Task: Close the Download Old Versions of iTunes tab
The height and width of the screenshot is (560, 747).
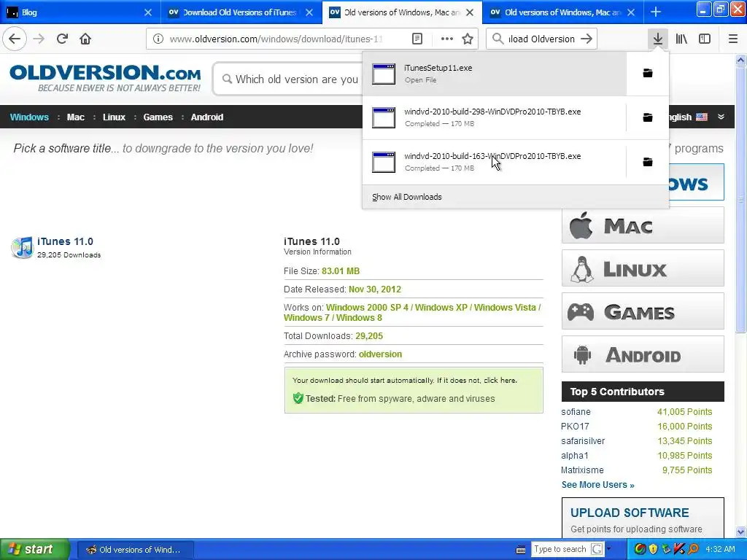Action: tap(309, 12)
